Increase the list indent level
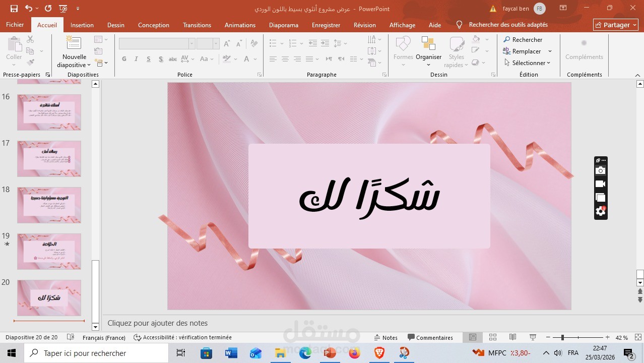Viewport: 644px width, 363px height. click(x=325, y=43)
